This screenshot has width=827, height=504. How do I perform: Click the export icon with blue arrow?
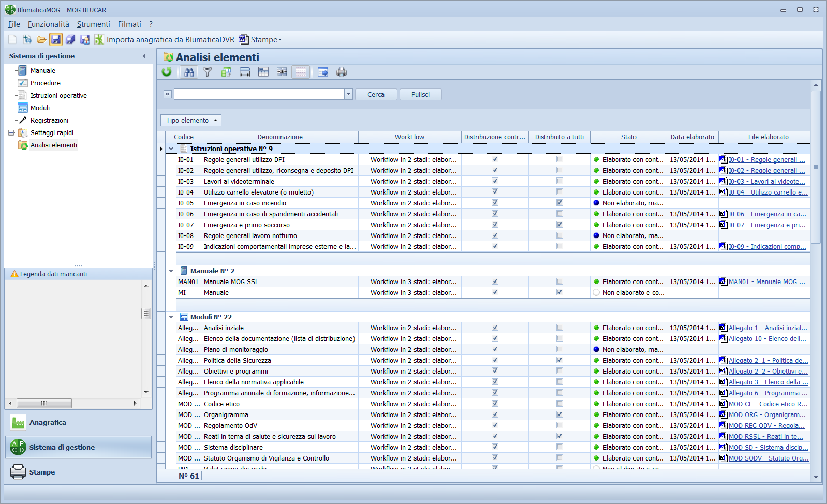(x=323, y=72)
